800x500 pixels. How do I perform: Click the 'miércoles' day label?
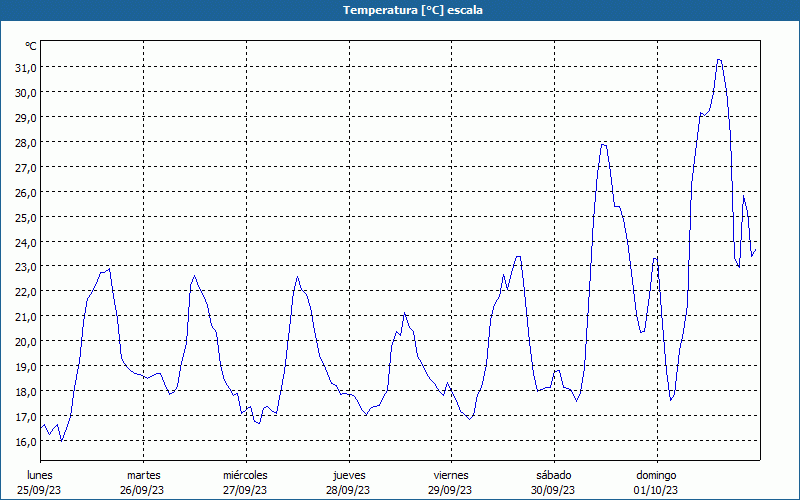(245, 475)
